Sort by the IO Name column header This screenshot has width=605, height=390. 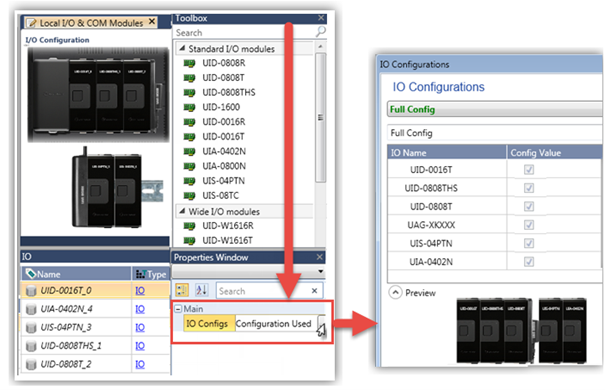pyautogui.click(x=447, y=153)
